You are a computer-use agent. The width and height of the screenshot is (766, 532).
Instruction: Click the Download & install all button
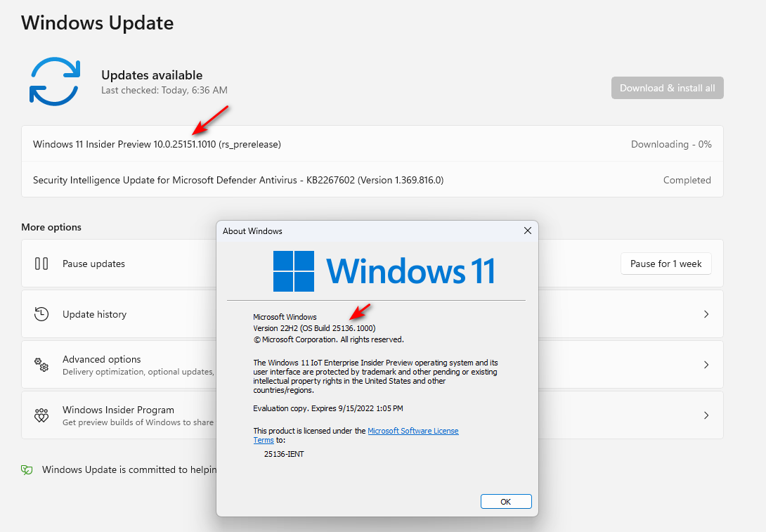(668, 88)
